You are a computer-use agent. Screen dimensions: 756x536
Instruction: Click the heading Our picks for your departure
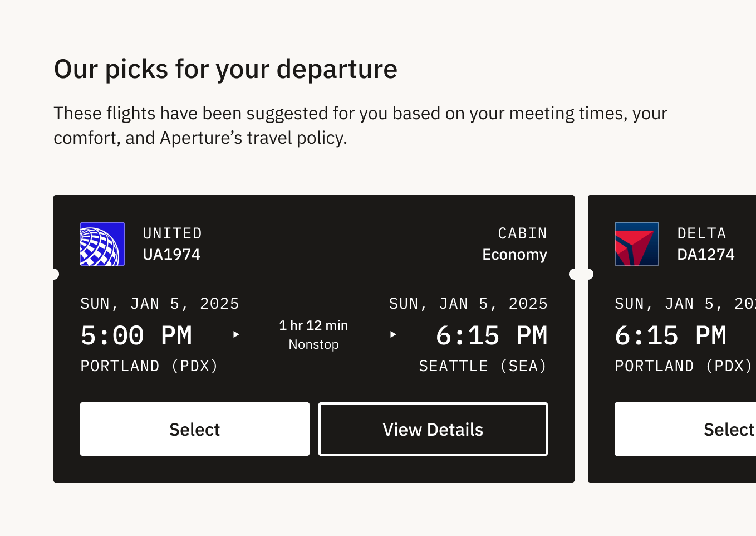[225, 69]
